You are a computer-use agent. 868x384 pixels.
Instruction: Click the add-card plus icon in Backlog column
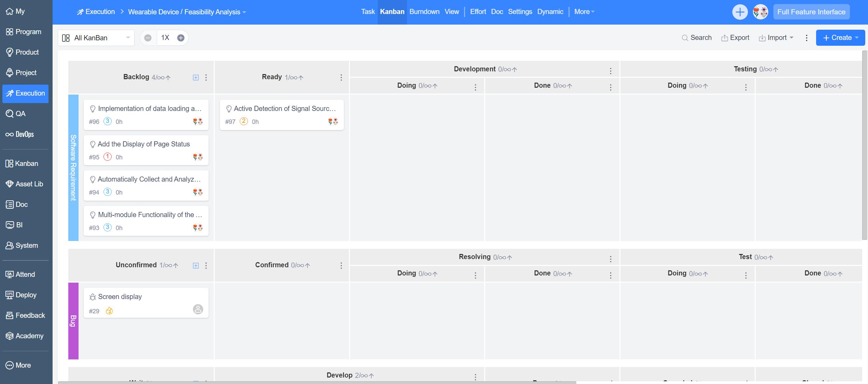[196, 77]
